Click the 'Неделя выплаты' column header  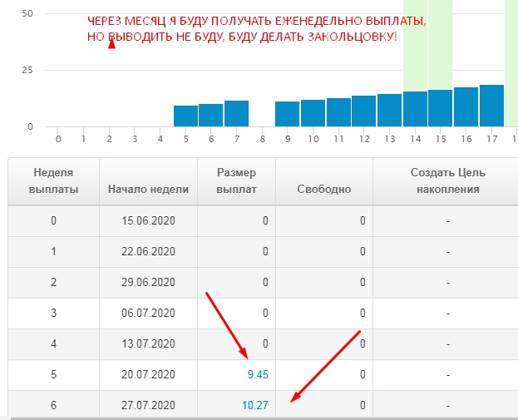[x=53, y=181]
